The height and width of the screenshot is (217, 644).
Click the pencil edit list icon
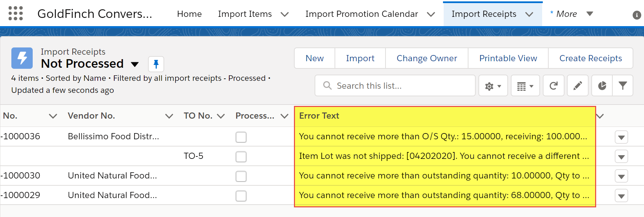click(578, 86)
